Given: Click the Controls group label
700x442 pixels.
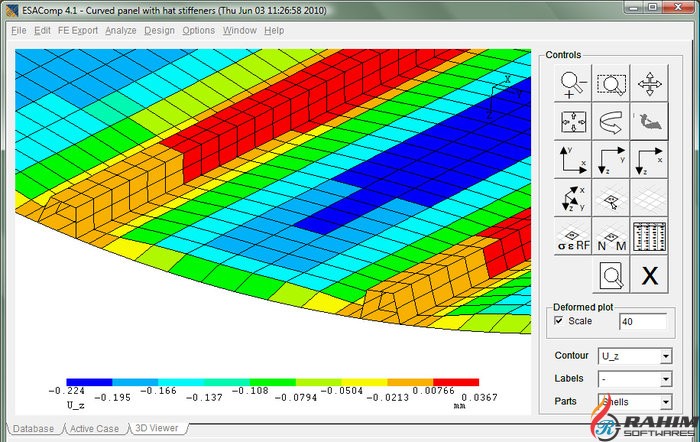Looking at the screenshot, I should coord(563,55).
